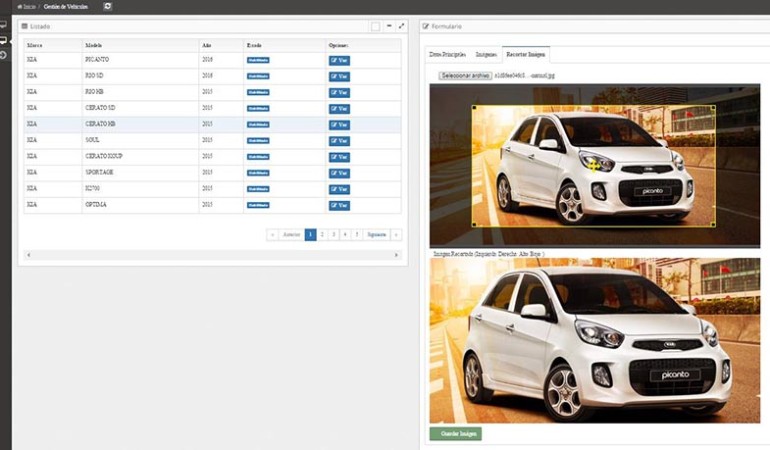Image resolution: width=770 pixels, height=450 pixels.
Task: Select the highlighted monitor icon in the sidebar
Action: 3,40
